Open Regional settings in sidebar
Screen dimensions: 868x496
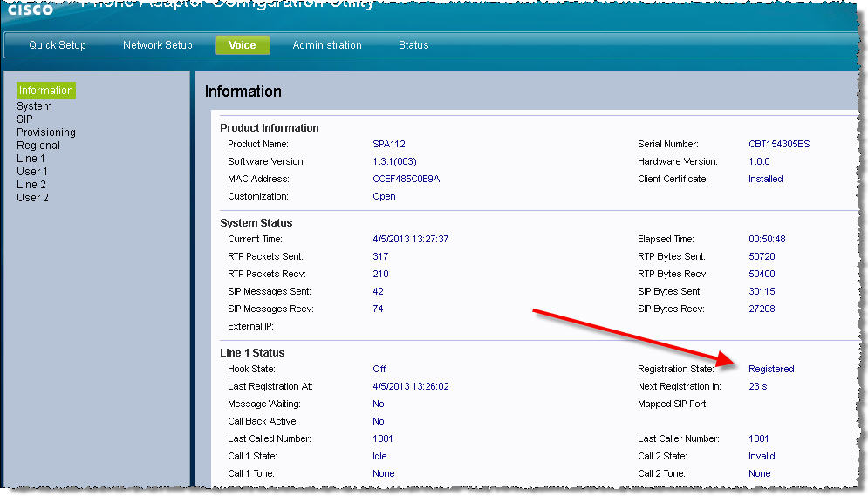pos(38,146)
